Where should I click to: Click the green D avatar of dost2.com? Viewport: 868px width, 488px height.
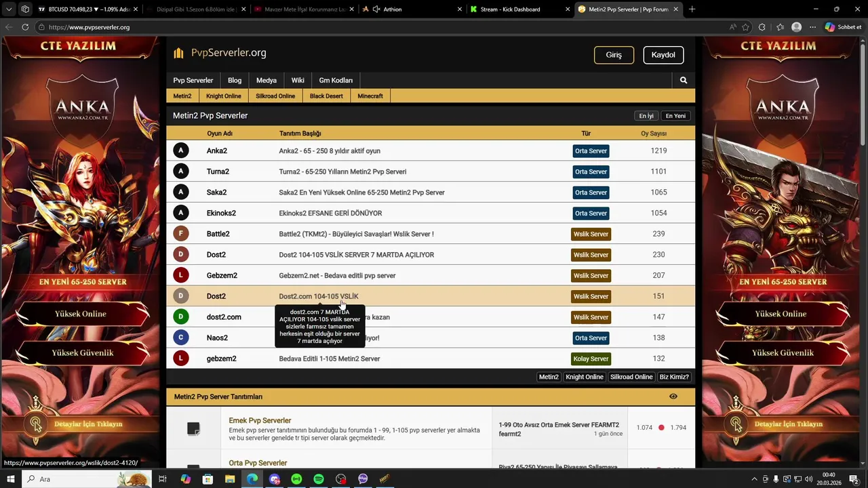(180, 317)
